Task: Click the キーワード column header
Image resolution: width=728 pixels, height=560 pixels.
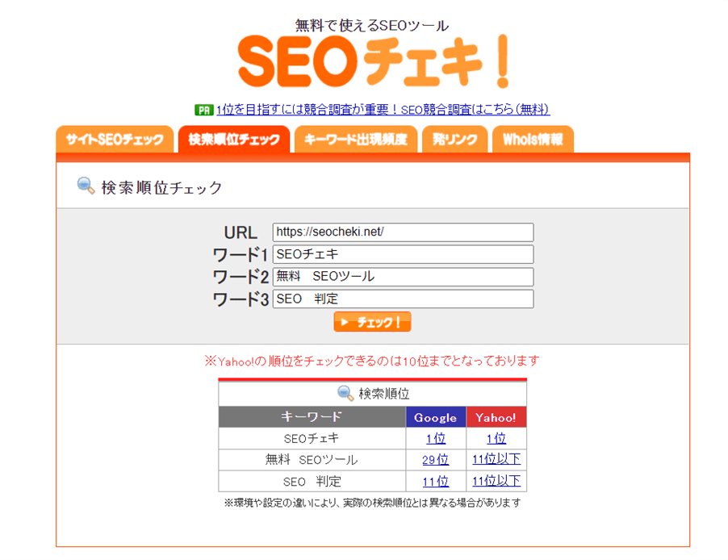Action: [312, 417]
